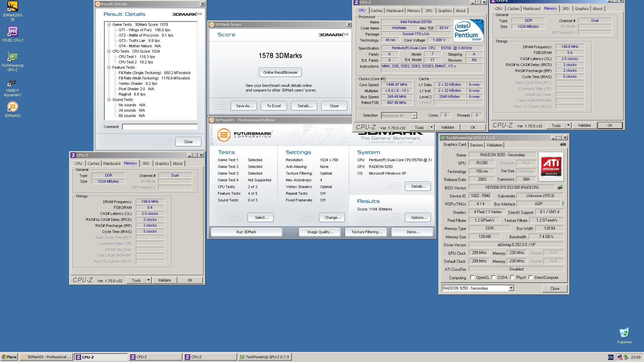Select GT1 - Wings of Fury result row

[144, 30]
